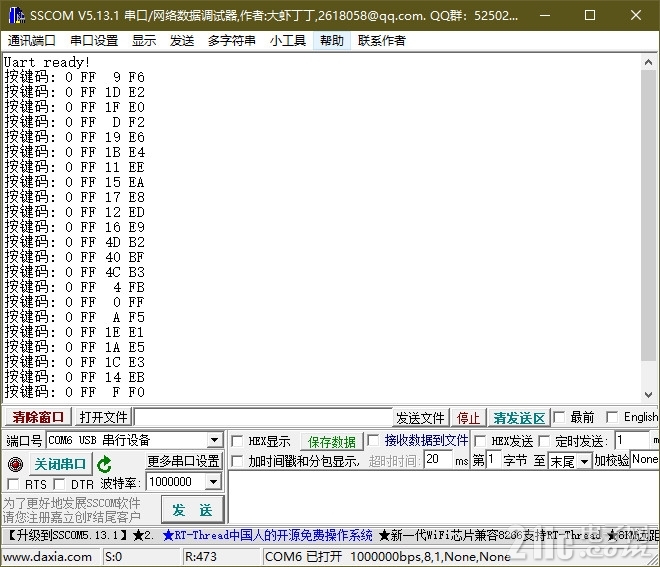This screenshot has height=567, width=660.
Task: Click the line '0 FF 40 BF'
Action: pyautogui.click(x=75, y=257)
